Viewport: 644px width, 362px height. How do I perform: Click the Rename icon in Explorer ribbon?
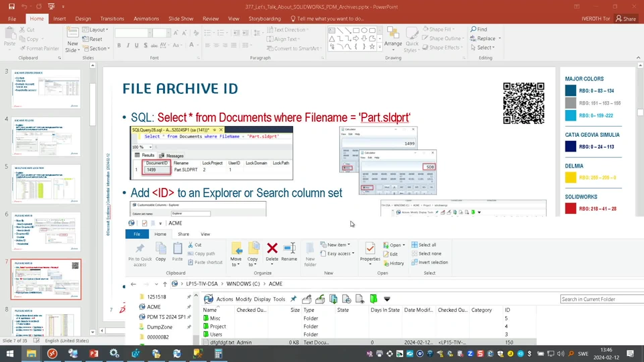tap(289, 248)
